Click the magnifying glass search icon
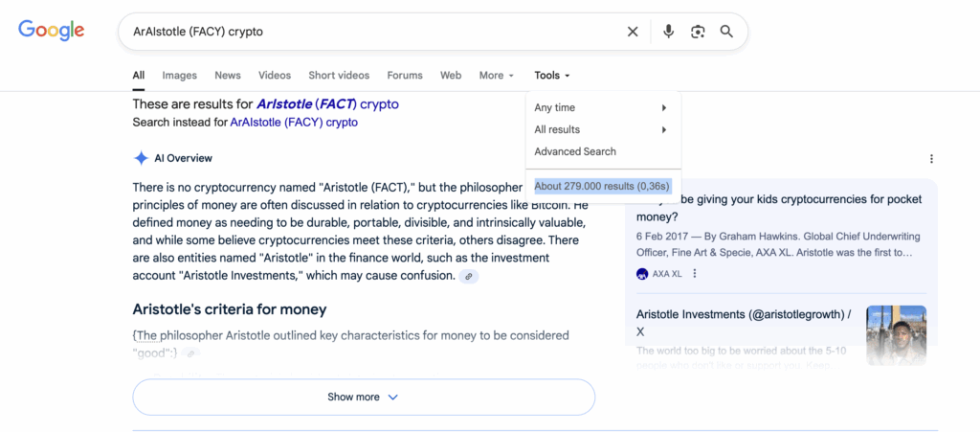Image resolution: width=980 pixels, height=432 pixels. tap(727, 32)
